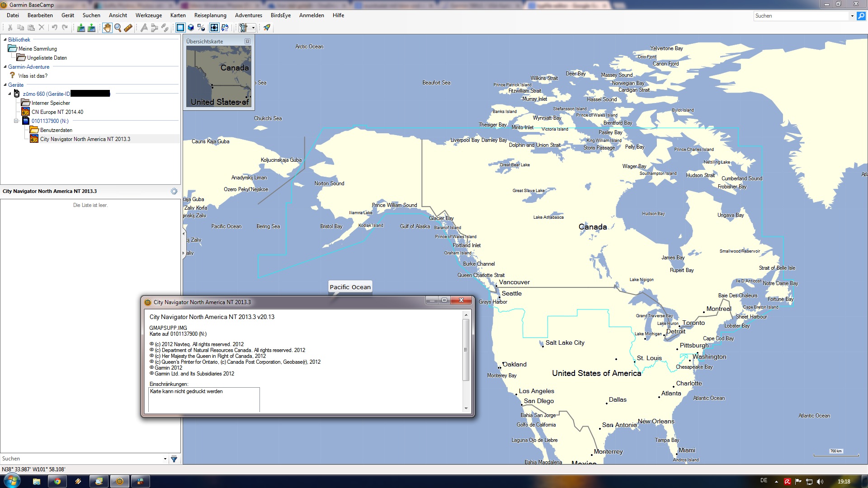Screen dimensions: 868x488
Task: Close the Übersichtskarte overview panel
Action: 247,41
